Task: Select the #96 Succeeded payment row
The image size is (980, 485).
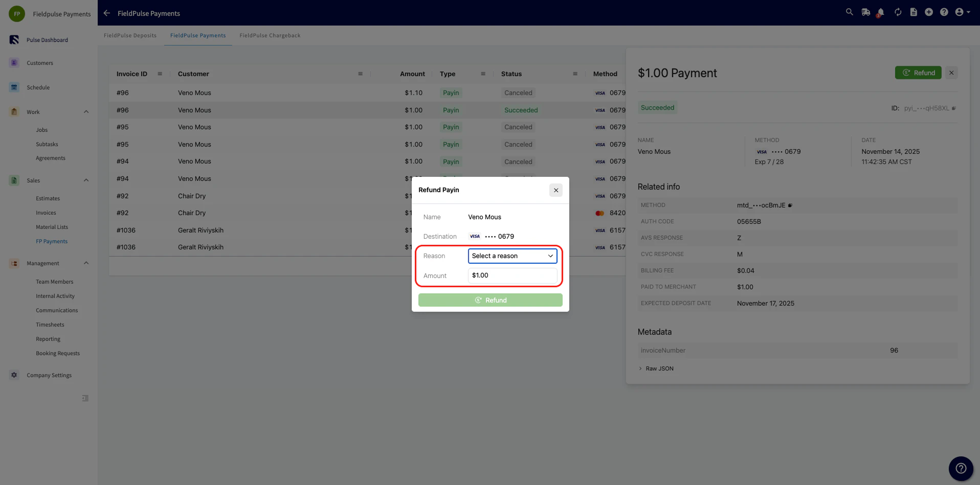Action: click(x=367, y=110)
